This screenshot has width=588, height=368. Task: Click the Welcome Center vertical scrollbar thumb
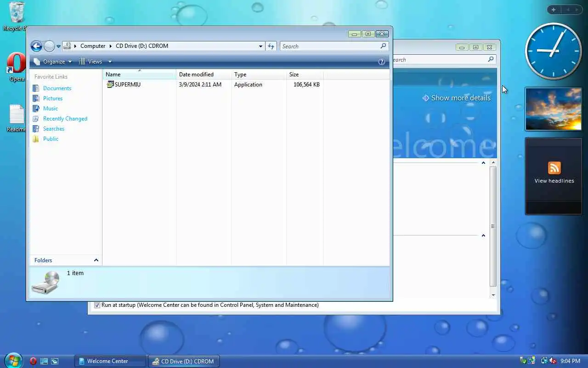[x=493, y=226]
